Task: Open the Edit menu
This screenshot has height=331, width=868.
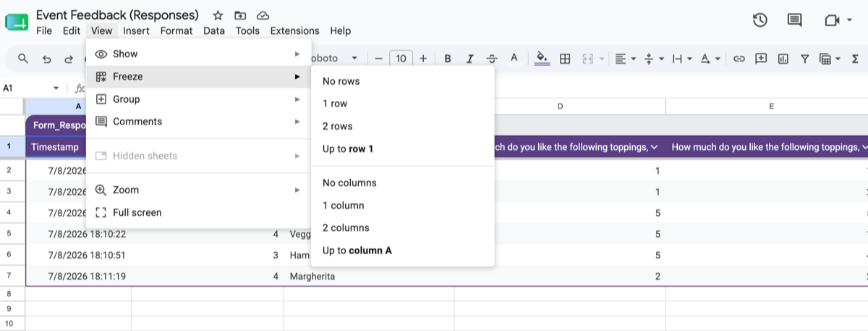Action: 72,30
